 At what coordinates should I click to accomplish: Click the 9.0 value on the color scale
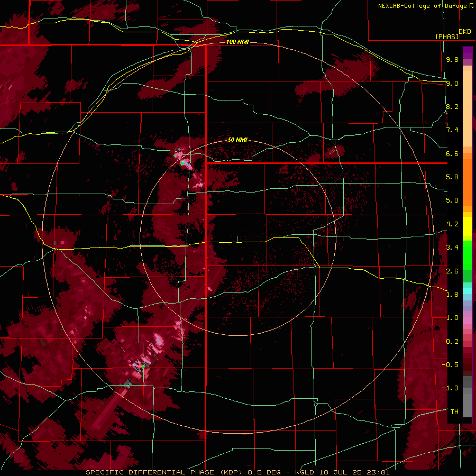click(x=452, y=83)
